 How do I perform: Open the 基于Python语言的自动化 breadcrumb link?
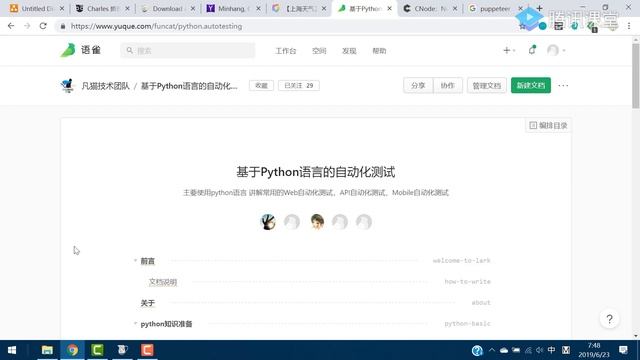tap(189, 86)
